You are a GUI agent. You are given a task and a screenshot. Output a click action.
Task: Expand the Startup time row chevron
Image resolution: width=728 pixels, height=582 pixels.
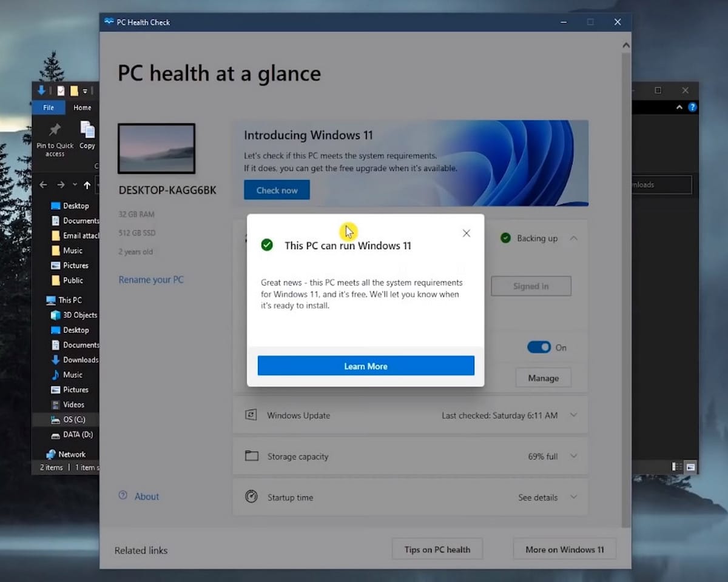(573, 497)
